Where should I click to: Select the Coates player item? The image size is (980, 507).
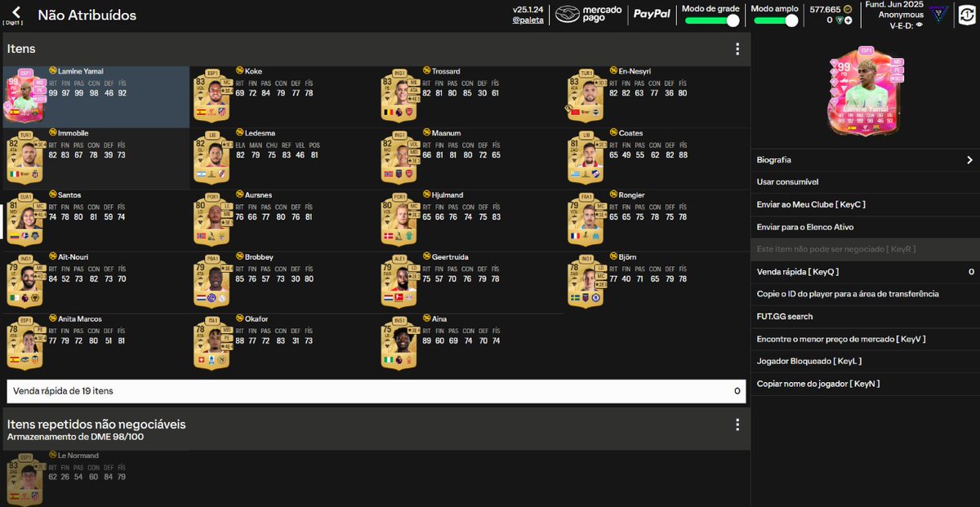[x=657, y=159]
